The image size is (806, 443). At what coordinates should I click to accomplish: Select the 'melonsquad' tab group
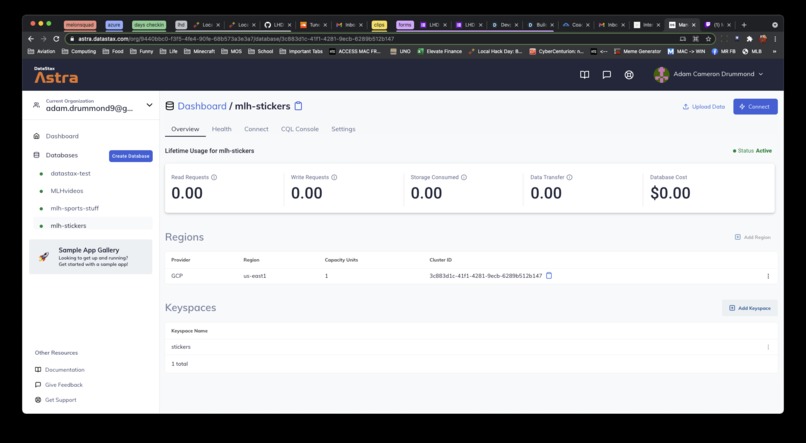(x=80, y=25)
